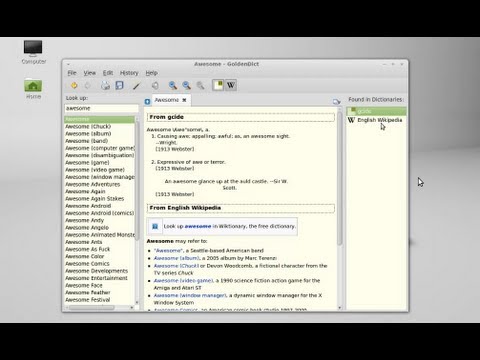The height and width of the screenshot is (360, 480).
Task: Select Awesome Android (comics) entry
Action: [99, 213]
